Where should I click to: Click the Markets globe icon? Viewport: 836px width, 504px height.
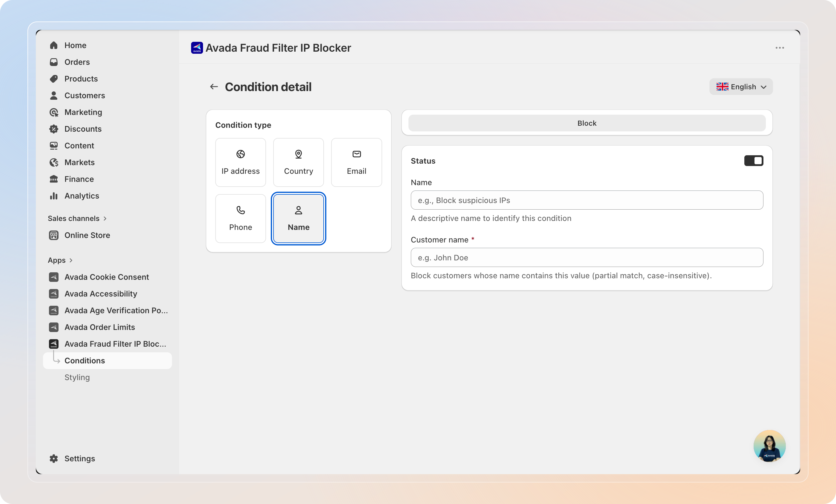point(54,162)
